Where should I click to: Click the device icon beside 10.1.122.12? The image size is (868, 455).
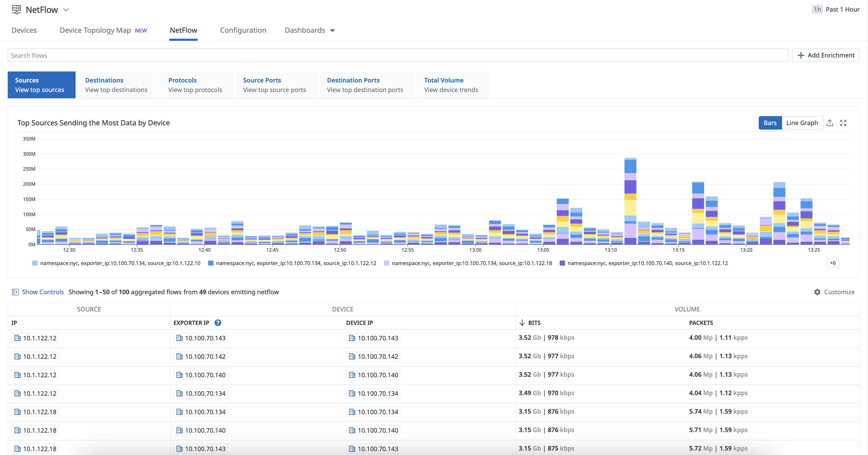click(17, 338)
